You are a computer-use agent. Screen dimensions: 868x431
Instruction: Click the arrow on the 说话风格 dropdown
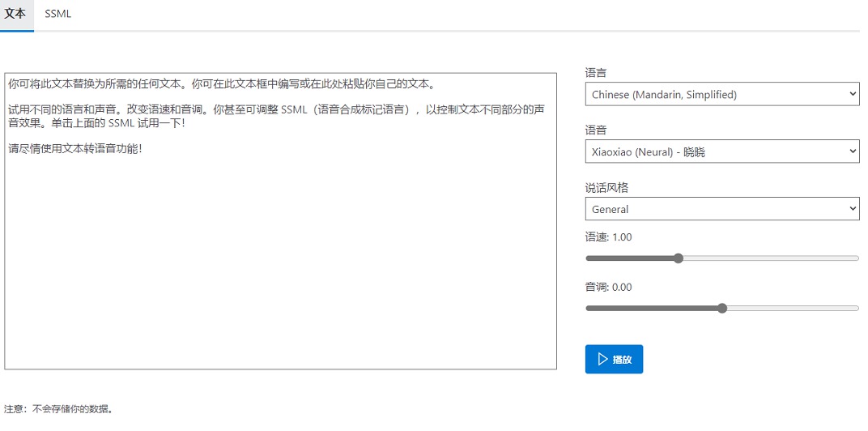point(853,209)
